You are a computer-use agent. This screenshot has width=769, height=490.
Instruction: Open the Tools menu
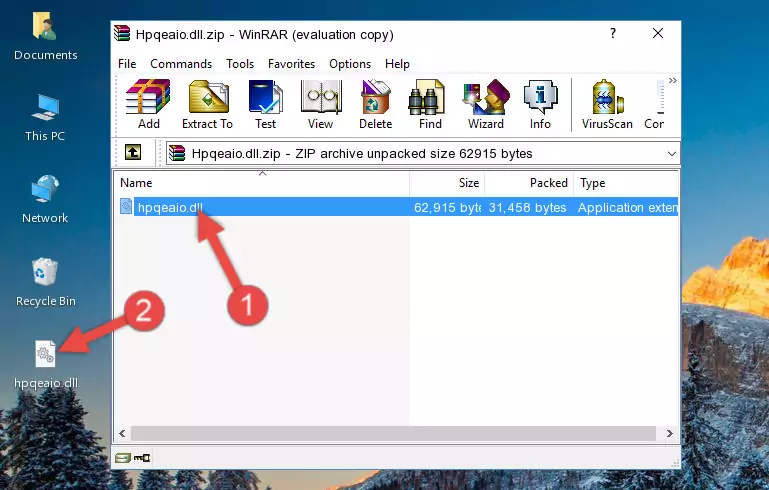pyautogui.click(x=240, y=64)
